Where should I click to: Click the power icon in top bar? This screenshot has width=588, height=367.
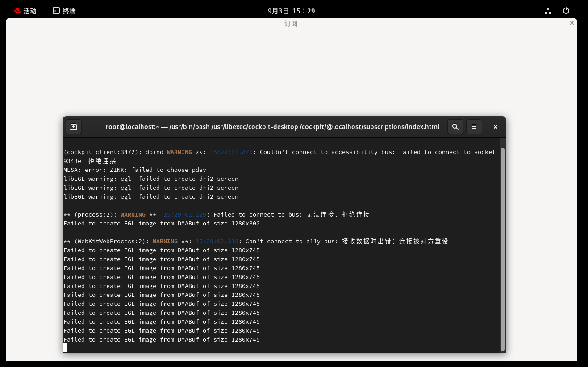pos(566,11)
